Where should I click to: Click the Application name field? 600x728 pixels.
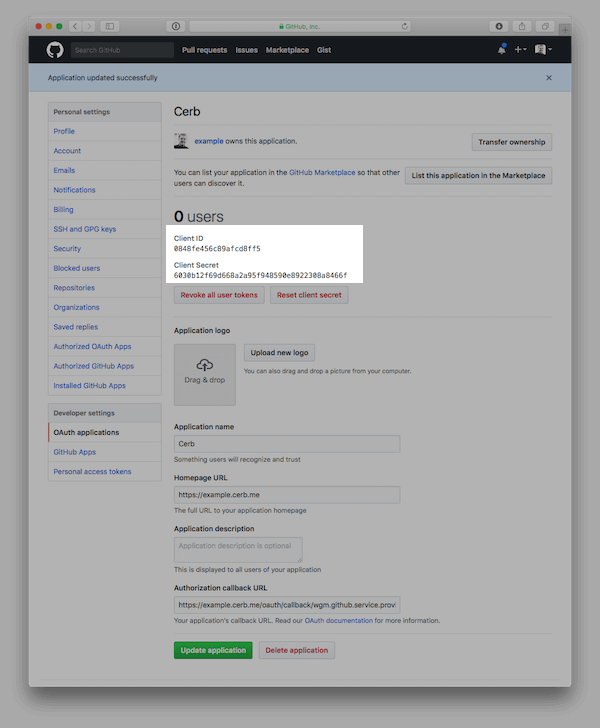[x=287, y=444]
